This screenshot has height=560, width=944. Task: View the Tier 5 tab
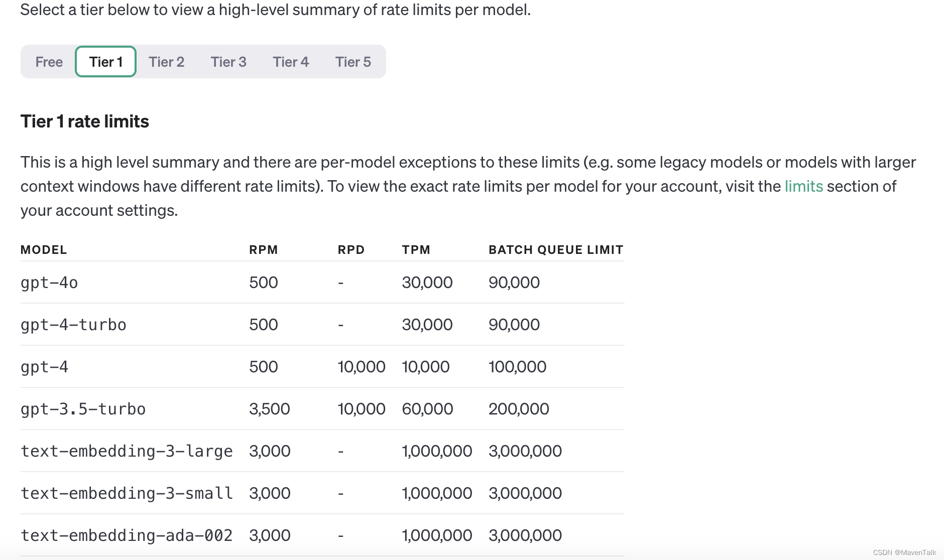[x=353, y=62]
